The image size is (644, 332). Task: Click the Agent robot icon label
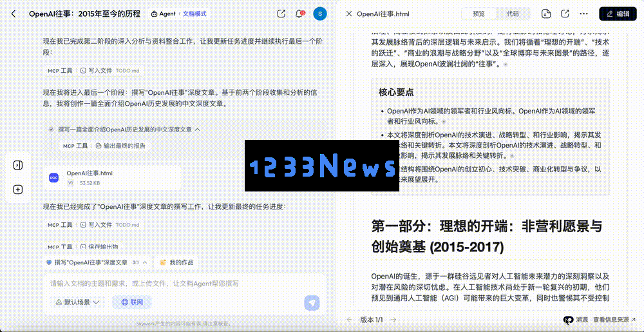click(x=163, y=14)
